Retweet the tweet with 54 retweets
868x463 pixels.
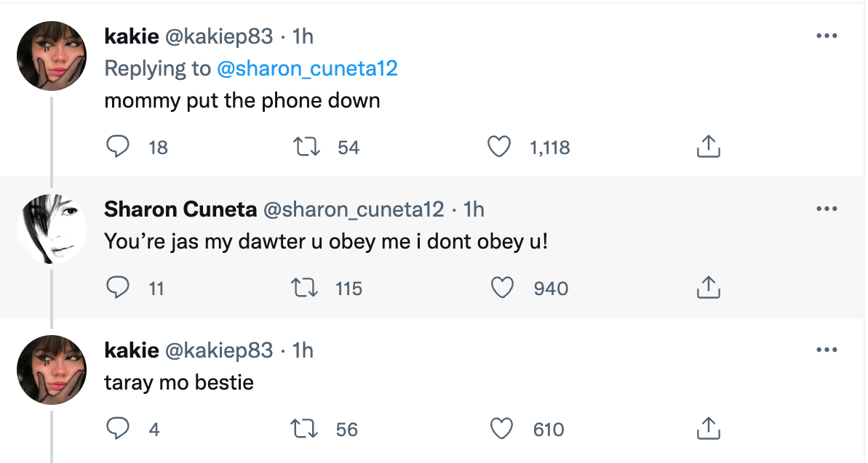[306, 147]
